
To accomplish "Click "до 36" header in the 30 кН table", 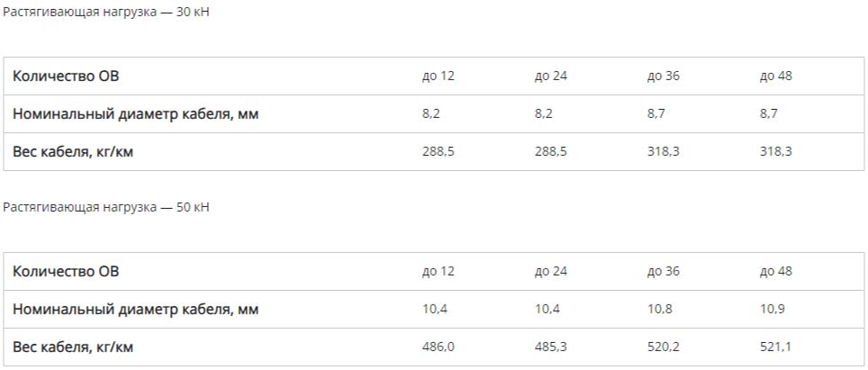I will tap(663, 77).
